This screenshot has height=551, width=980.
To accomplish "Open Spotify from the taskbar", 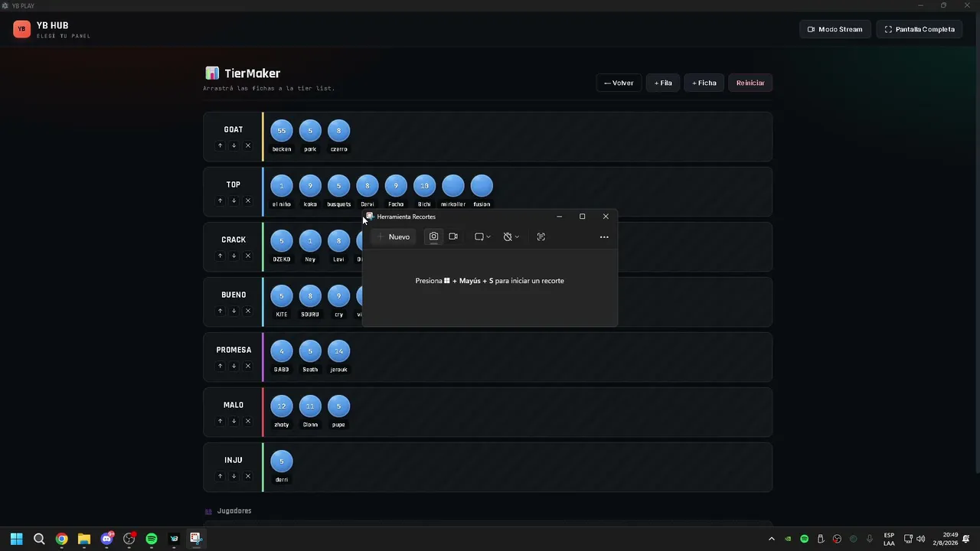I will (x=151, y=539).
